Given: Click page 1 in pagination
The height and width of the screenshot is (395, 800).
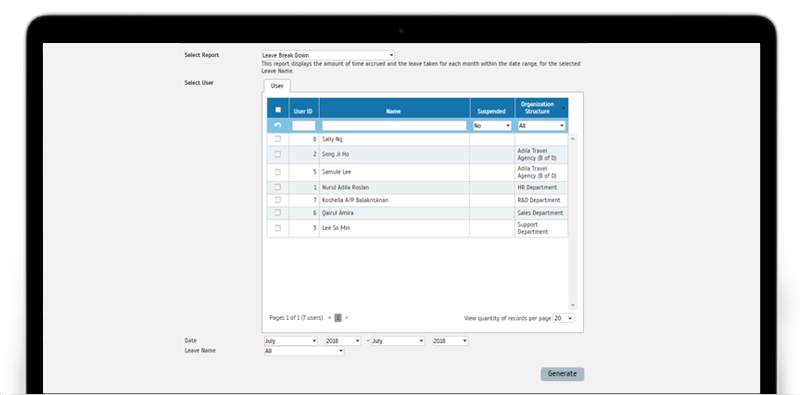Looking at the screenshot, I should click(338, 317).
